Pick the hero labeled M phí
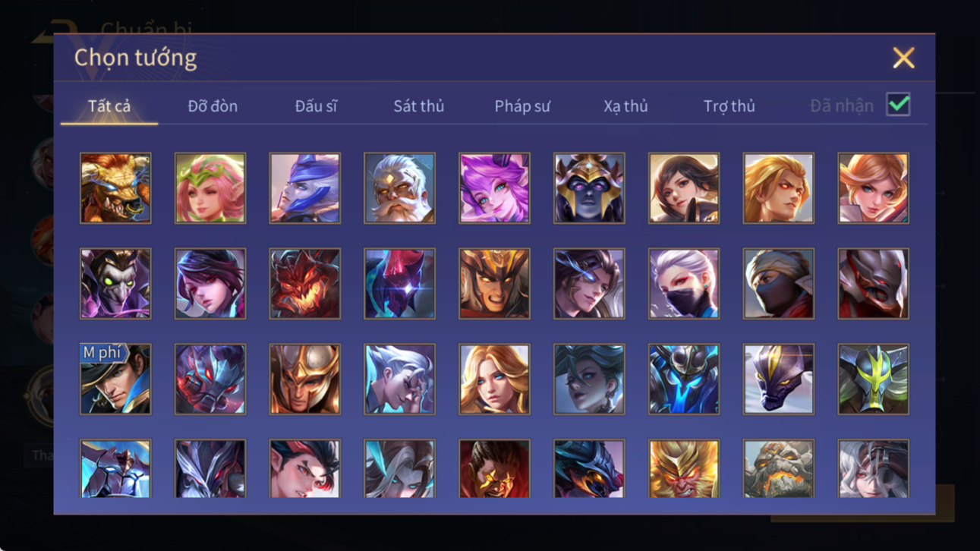Viewport: 980px width, 551px height. pyautogui.click(x=115, y=379)
